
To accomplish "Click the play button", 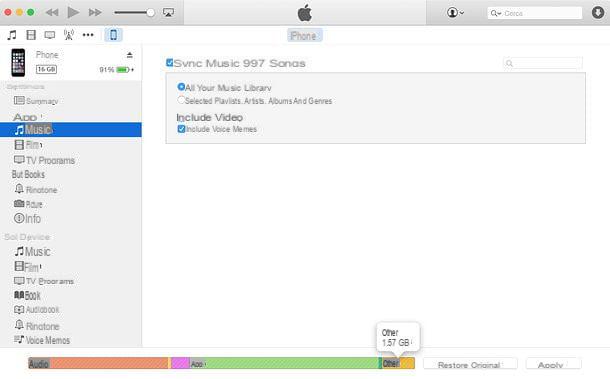I will 73,12.
